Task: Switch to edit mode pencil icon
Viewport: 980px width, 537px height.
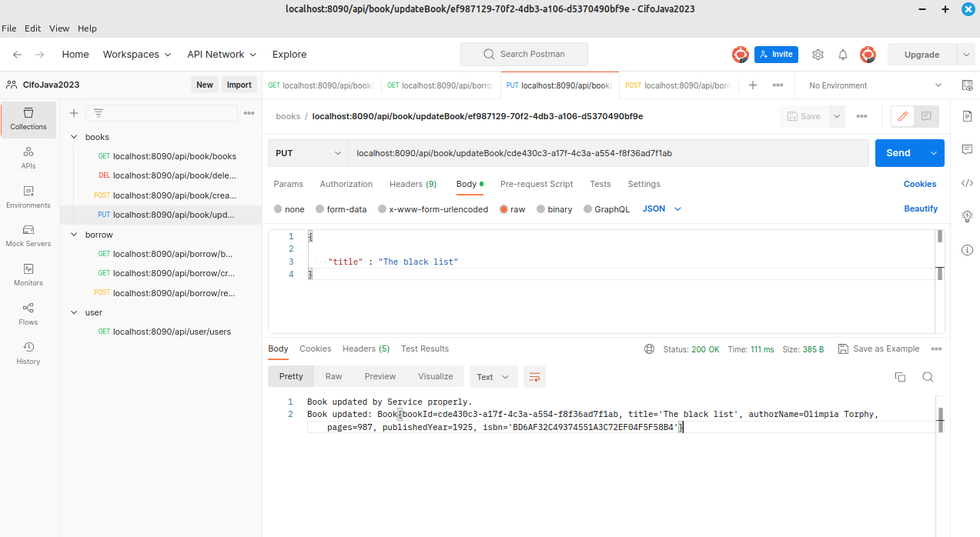Action: [903, 116]
